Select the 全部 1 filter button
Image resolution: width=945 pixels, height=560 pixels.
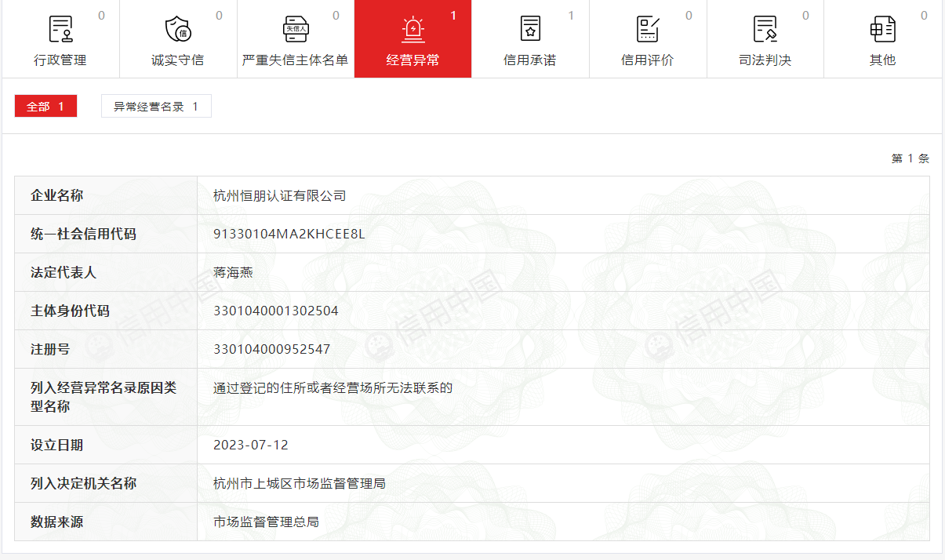coord(45,106)
